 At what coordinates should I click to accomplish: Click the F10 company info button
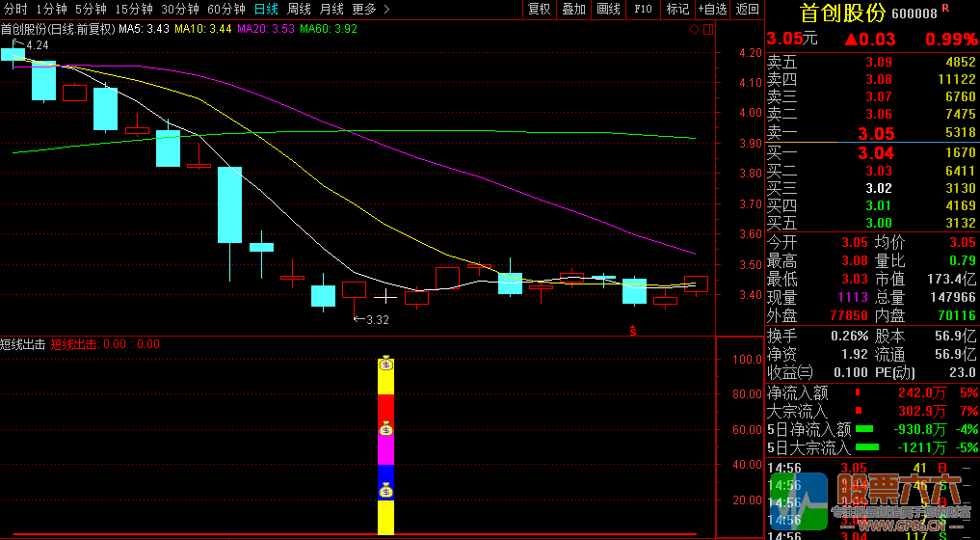pos(643,9)
